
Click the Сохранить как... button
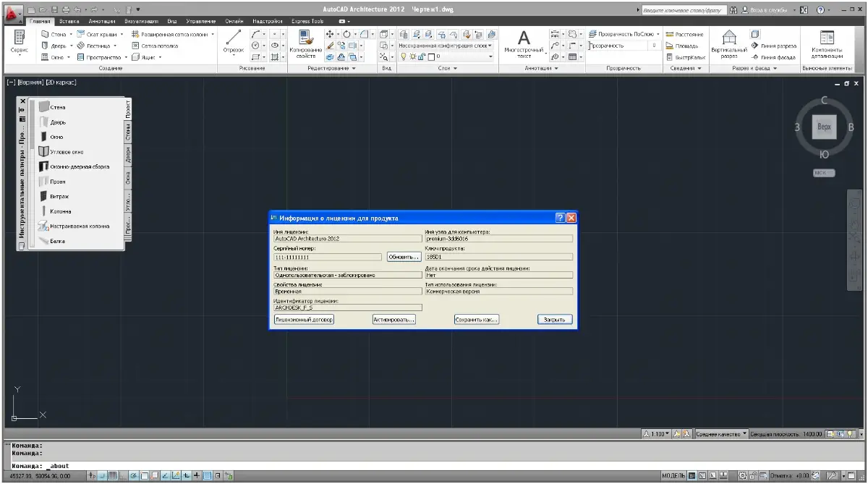477,319
